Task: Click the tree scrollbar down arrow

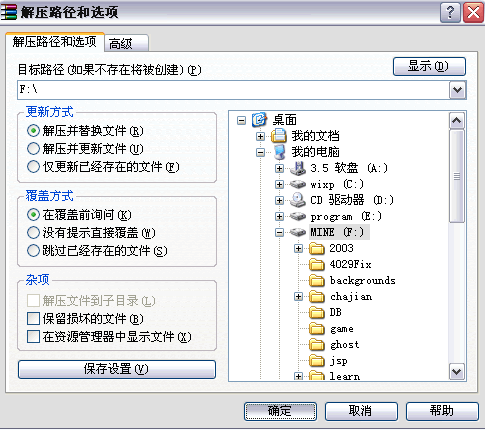Action: tap(457, 372)
